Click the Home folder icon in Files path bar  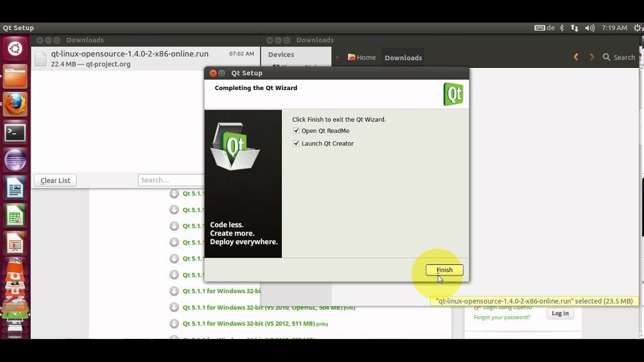pyautogui.click(x=352, y=57)
